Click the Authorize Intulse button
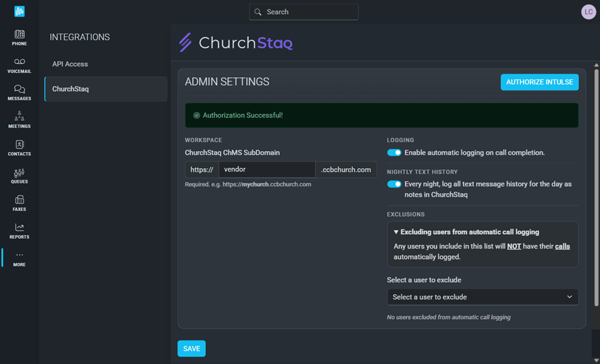Screen dimensions: 600x364 (x=539, y=82)
